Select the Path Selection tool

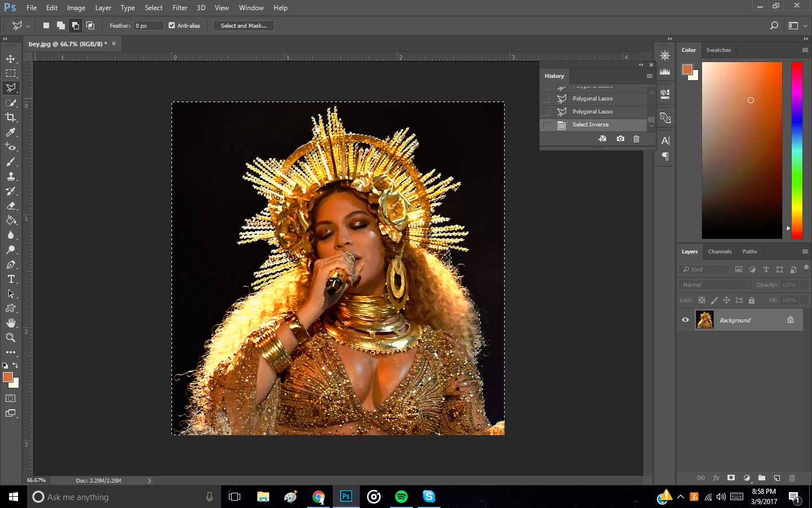[11, 294]
